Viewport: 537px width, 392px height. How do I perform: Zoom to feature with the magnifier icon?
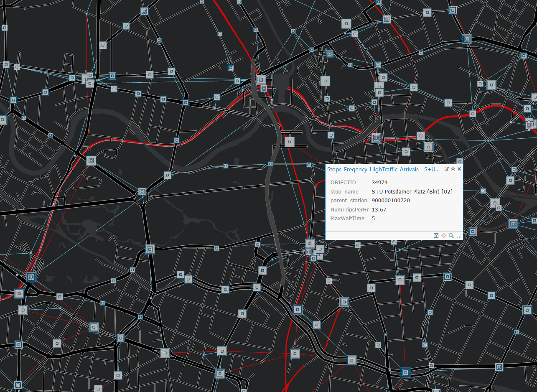pyautogui.click(x=451, y=236)
